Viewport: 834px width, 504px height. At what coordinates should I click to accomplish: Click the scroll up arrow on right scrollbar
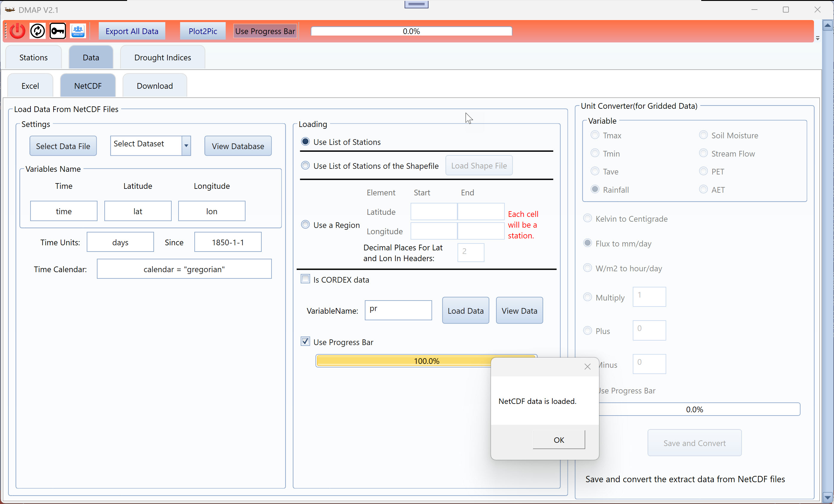[827, 25]
